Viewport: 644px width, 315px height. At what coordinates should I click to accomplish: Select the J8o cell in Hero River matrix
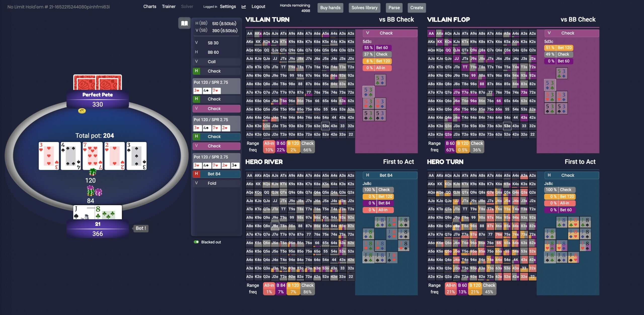pyautogui.click(x=275, y=226)
